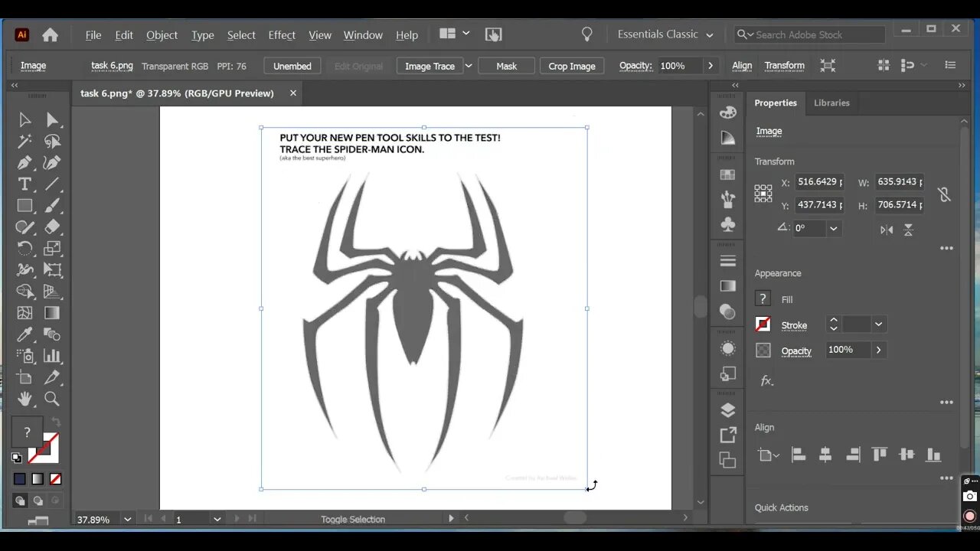Open the rotation angle dropdown
Screen dimensions: 980x551
click(x=834, y=228)
